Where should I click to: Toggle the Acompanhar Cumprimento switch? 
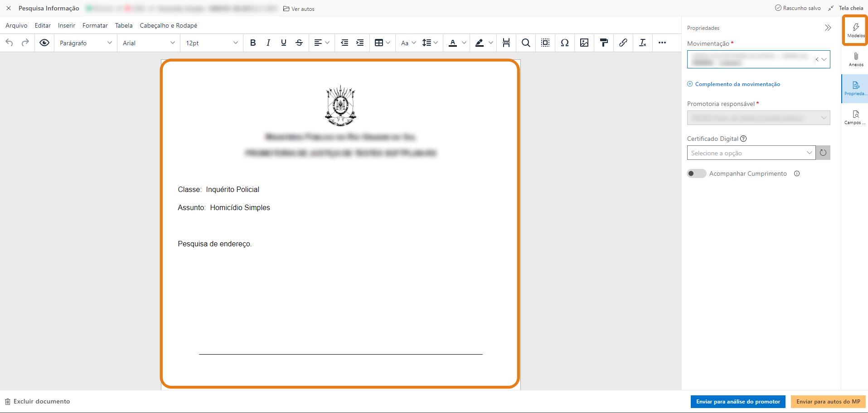tap(696, 173)
